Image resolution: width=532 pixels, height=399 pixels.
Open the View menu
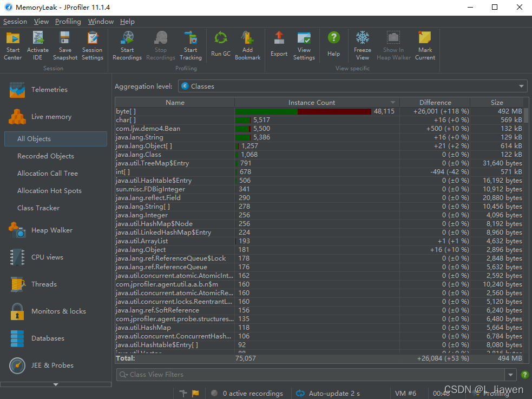(41, 22)
